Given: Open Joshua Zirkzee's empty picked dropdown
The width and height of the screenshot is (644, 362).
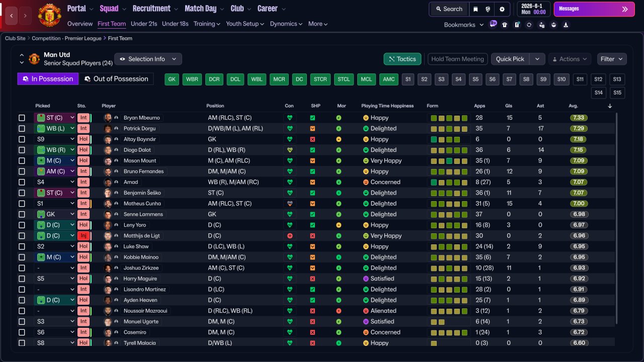Looking at the screenshot, I should click(x=55, y=268).
